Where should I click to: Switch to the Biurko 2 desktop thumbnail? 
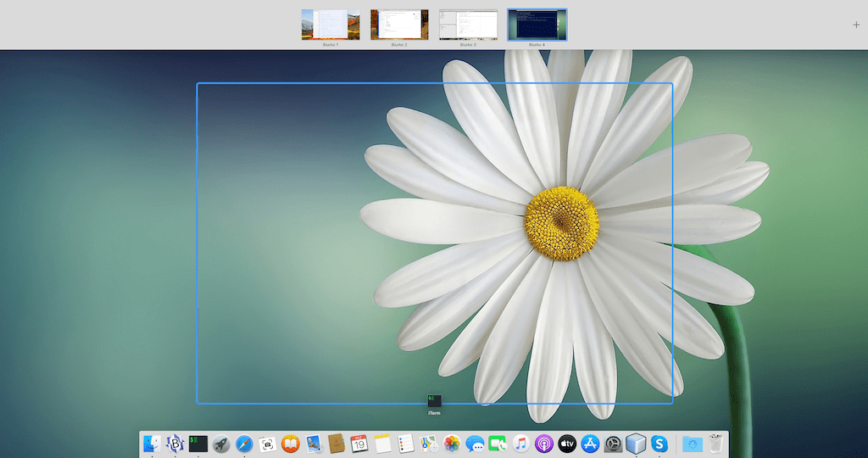(x=399, y=25)
